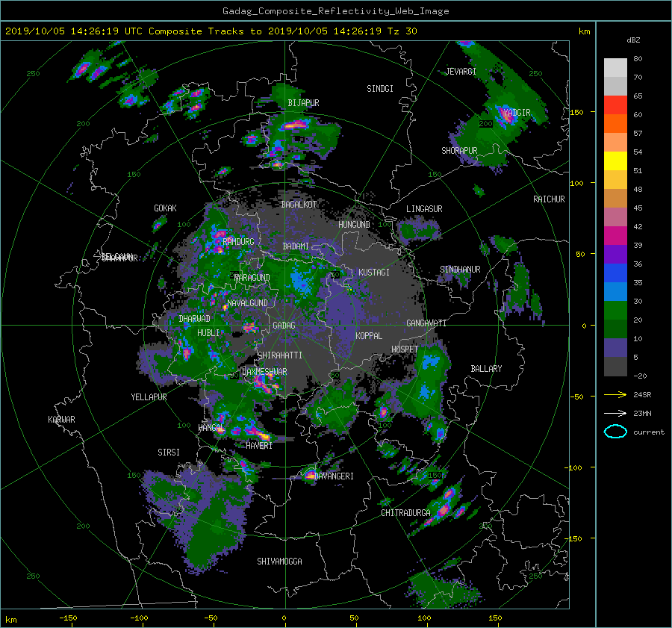Screen dimensions: 672x628
Task: Click the BAGALKOT city label
Action: (299, 205)
